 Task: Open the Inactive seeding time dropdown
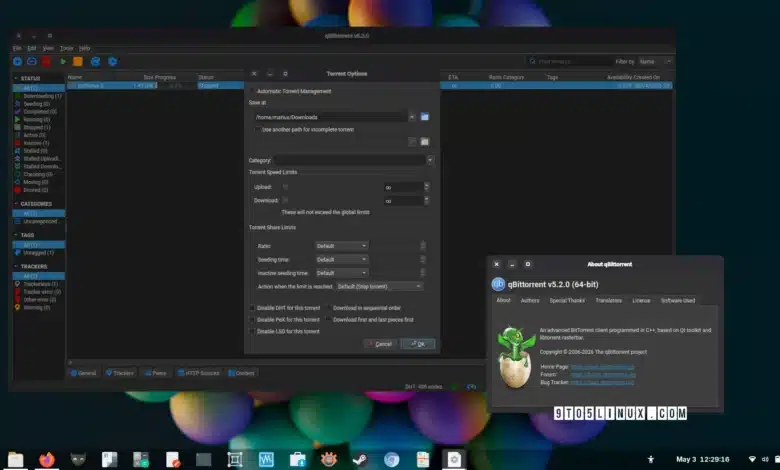(x=342, y=273)
